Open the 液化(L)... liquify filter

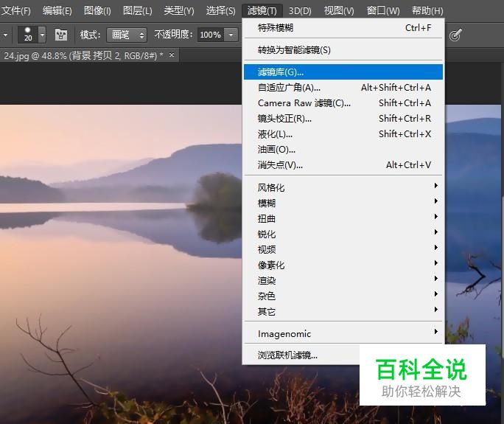[x=343, y=133]
